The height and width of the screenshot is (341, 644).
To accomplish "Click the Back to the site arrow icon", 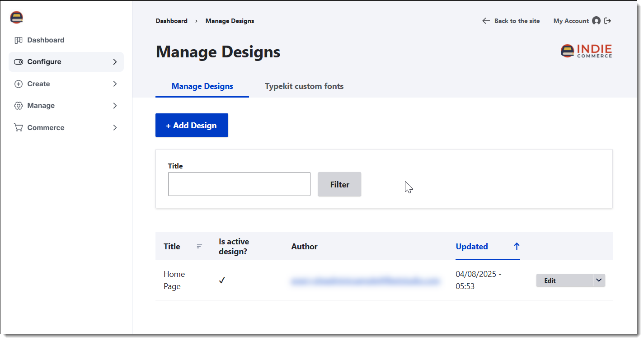I will [x=486, y=21].
